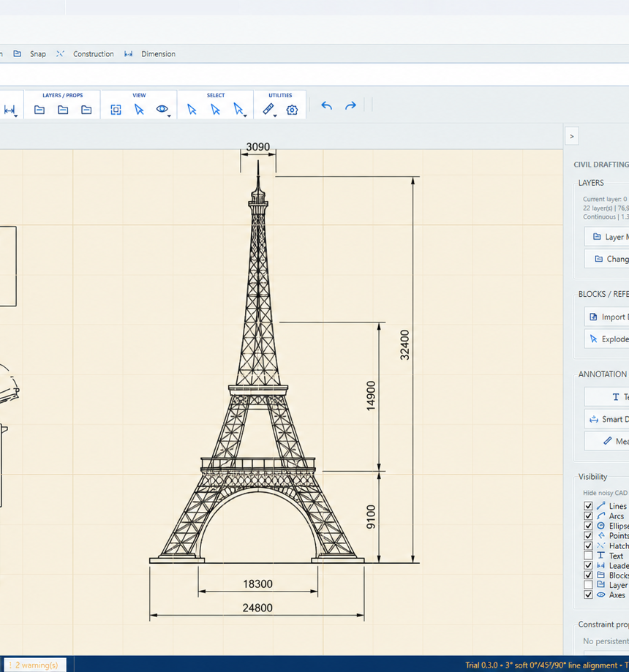629x672 pixels.
Task: Click the 3090 top dimension text
Action: 257,146
